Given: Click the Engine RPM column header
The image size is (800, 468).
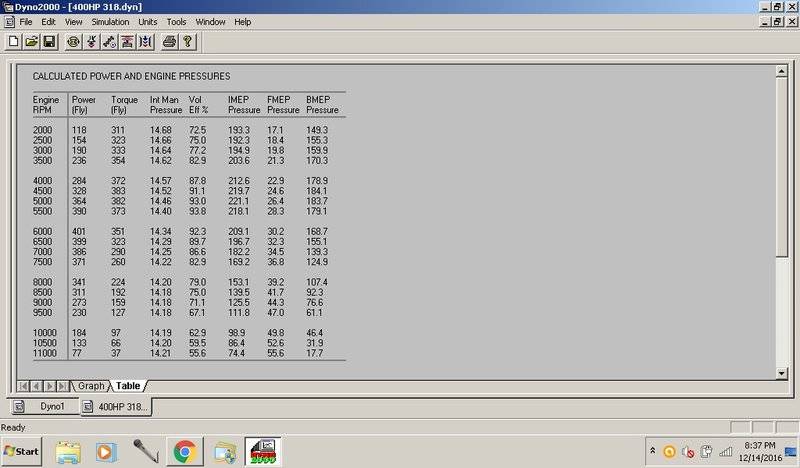Looking at the screenshot, I should 45,105.
